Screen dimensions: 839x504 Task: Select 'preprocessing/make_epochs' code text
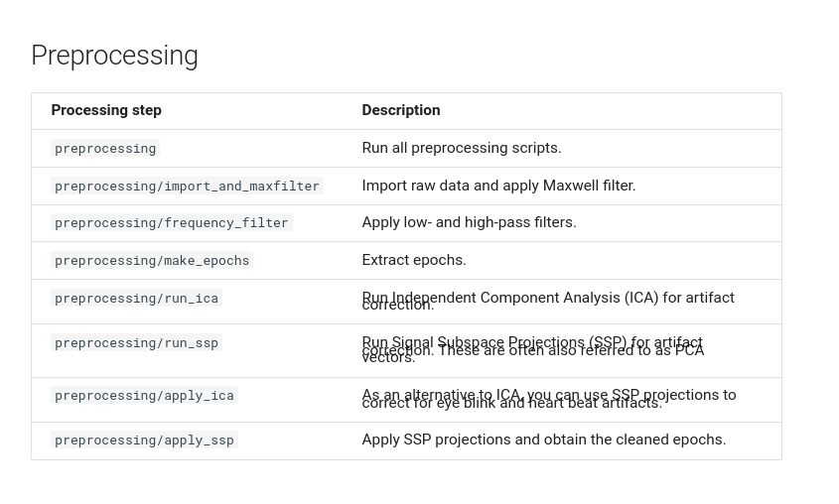click(152, 260)
